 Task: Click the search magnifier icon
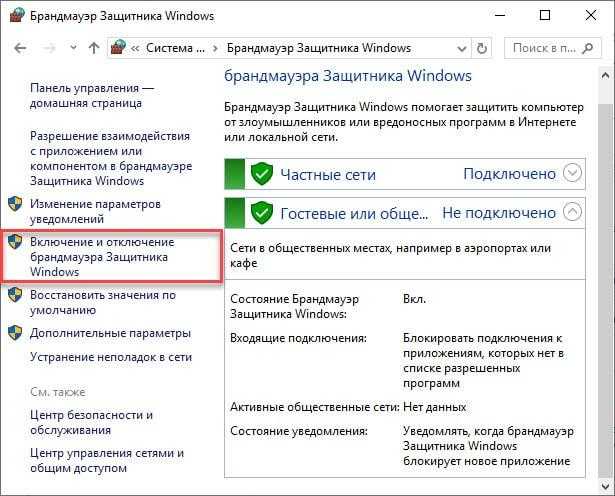pyautogui.click(x=588, y=48)
